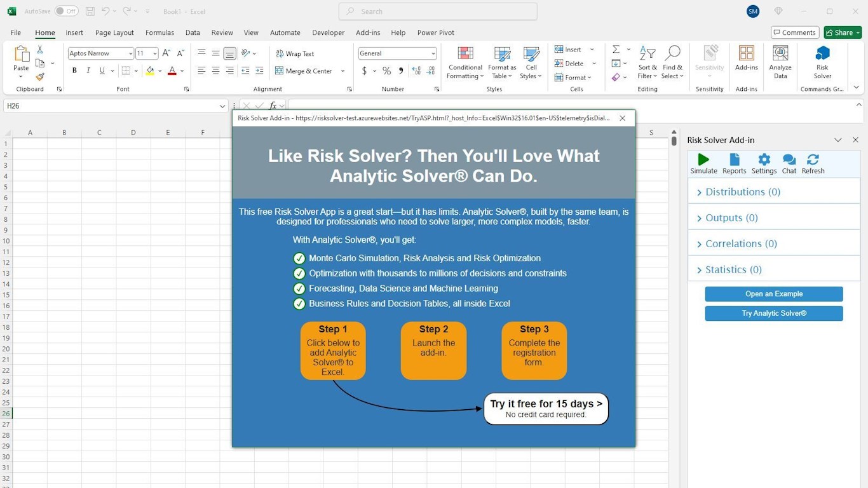Switch to the Insert tab
The height and width of the screenshot is (488, 868).
click(x=74, y=32)
